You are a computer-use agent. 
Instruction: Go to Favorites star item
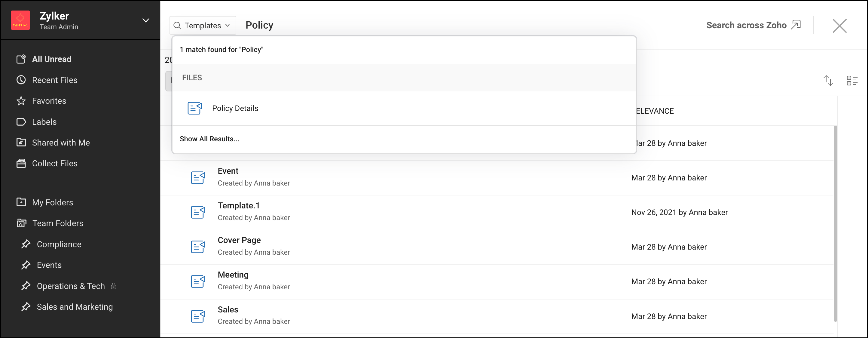pos(49,101)
